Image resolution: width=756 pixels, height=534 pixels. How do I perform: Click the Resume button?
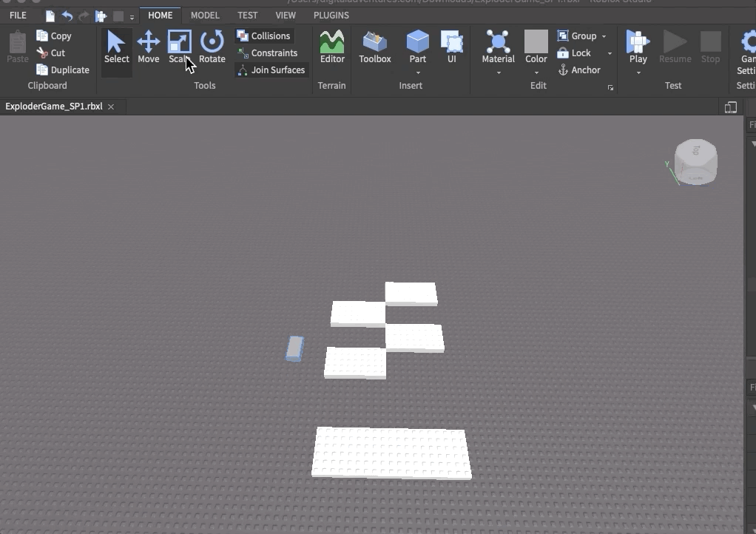(675, 47)
